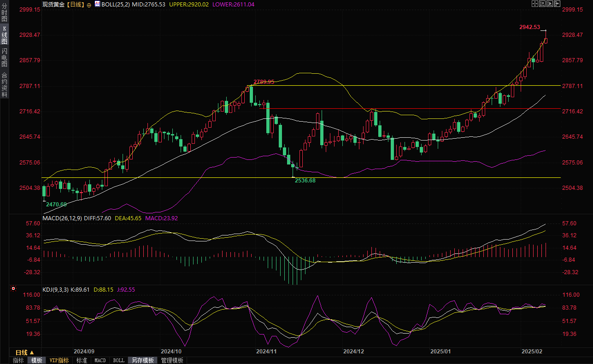Screen dimensions: 593x364
Task: Click the circled plus icon after 日线
Action: coord(89,5)
